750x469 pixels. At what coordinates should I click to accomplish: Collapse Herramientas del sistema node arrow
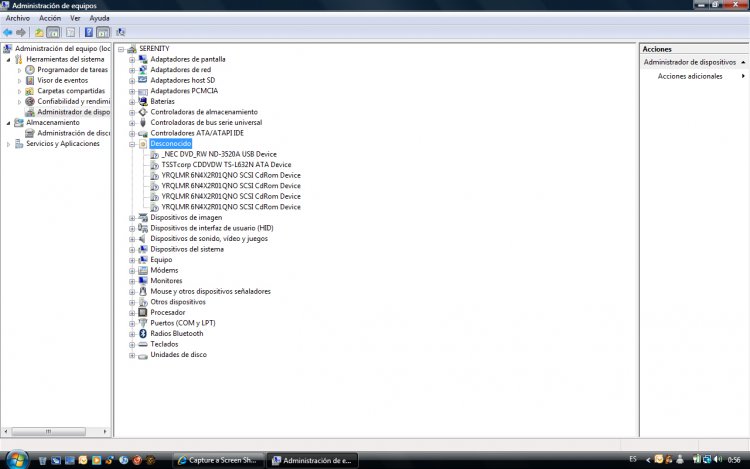[x=9, y=60]
